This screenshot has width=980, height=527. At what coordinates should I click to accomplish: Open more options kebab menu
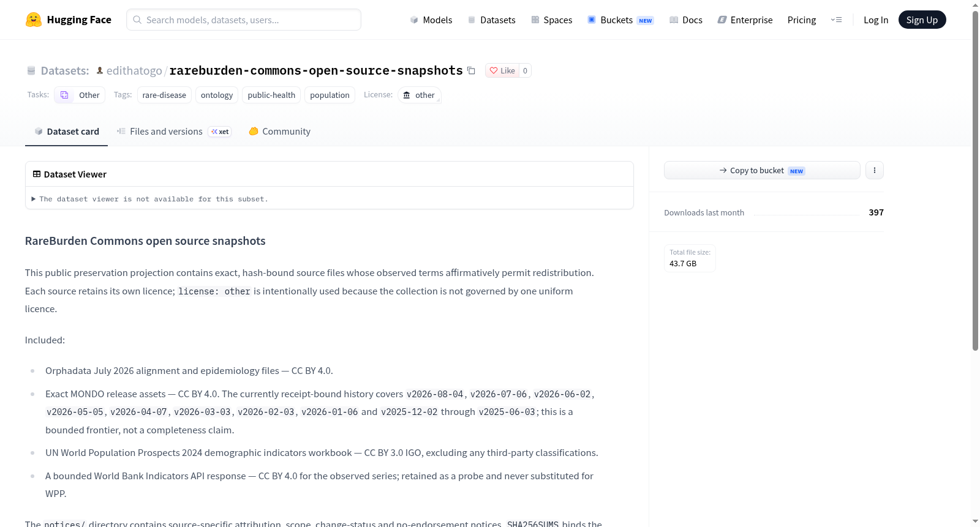pos(875,170)
